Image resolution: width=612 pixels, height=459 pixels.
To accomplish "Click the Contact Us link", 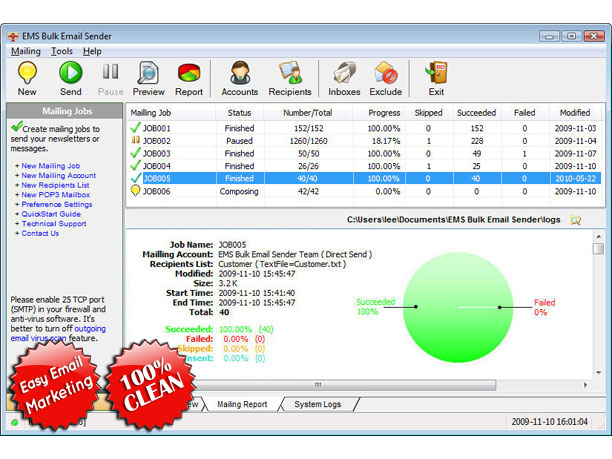I will 40,233.
